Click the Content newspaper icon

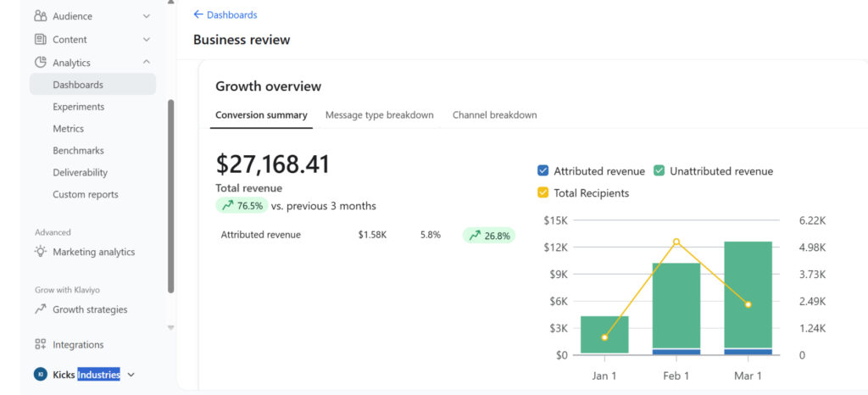pos(41,39)
